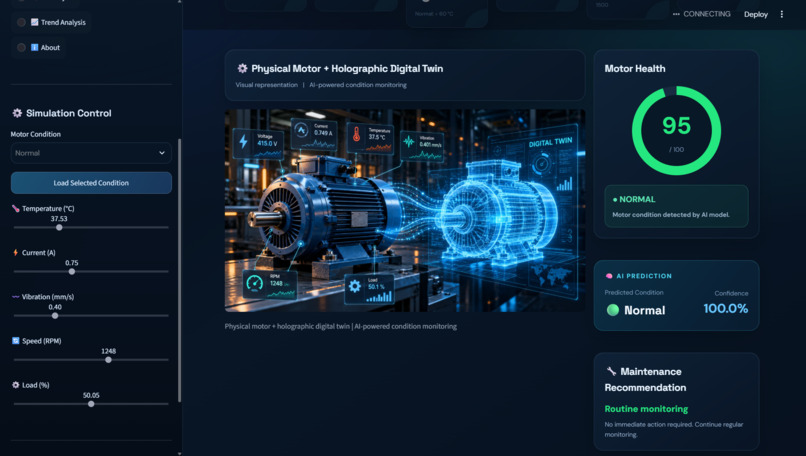Click the red thermometer icon in motor image
This screenshot has height=456, width=806.
point(356,135)
